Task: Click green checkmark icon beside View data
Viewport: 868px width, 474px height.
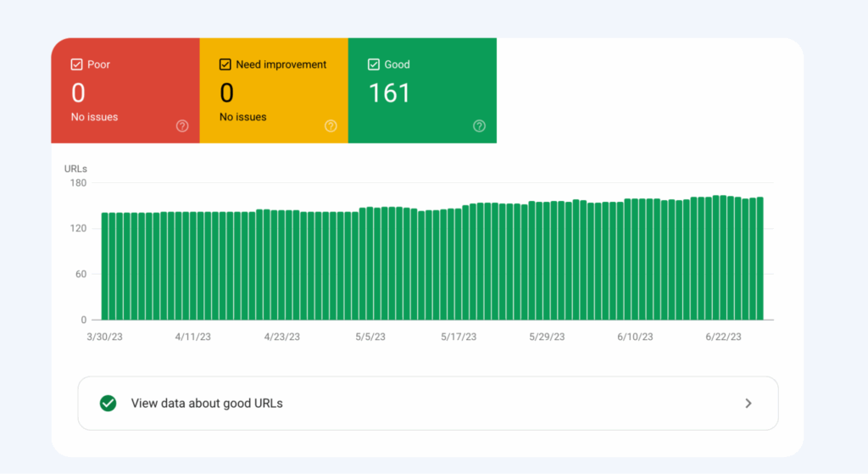Action: click(108, 403)
